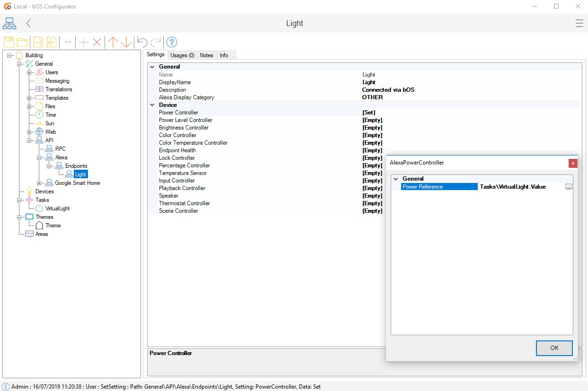Move item up with the up arrow

pos(113,42)
